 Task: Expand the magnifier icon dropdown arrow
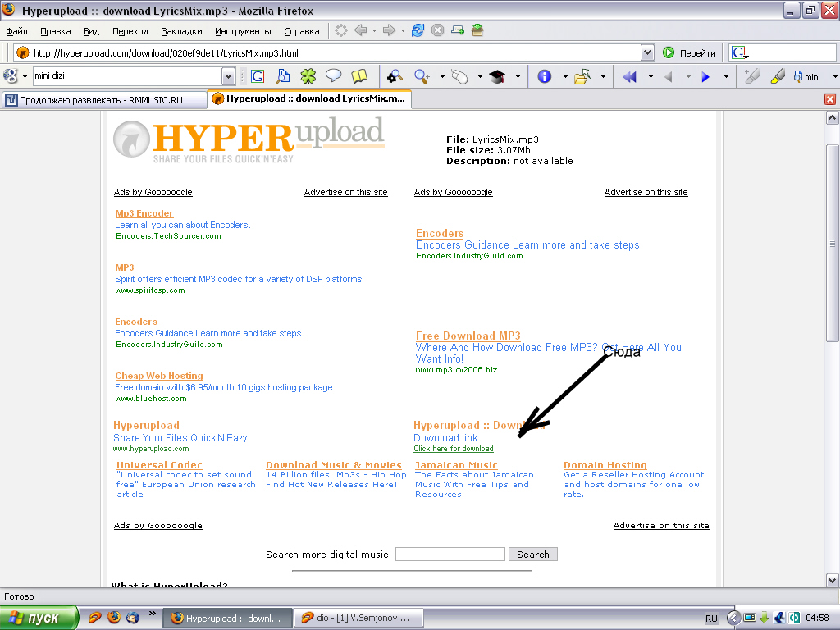442,76
